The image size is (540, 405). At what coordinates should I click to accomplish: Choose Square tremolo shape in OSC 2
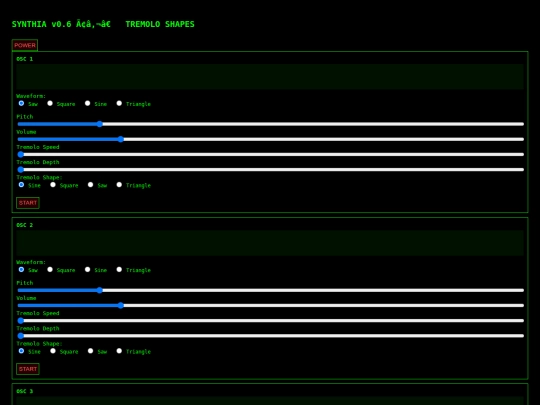pos(53,351)
